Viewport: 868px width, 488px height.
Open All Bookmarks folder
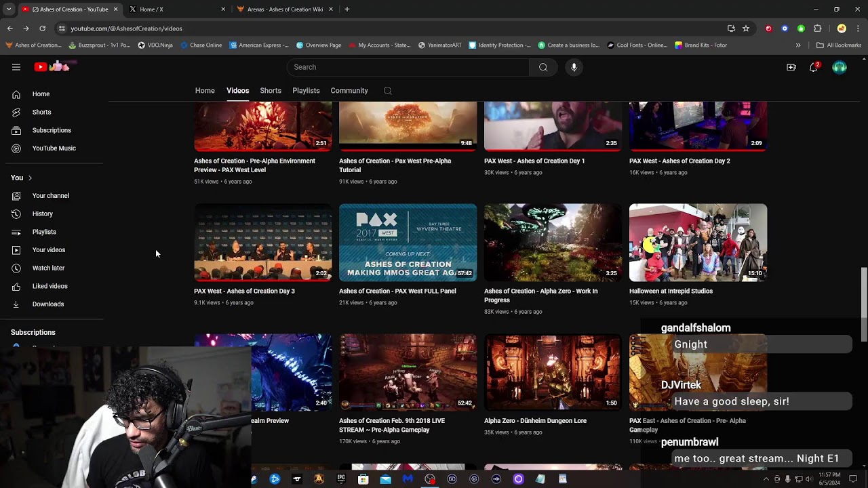[839, 45]
